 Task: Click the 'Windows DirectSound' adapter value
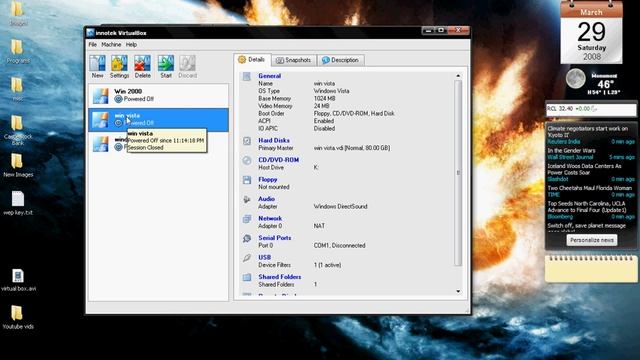tap(340, 207)
